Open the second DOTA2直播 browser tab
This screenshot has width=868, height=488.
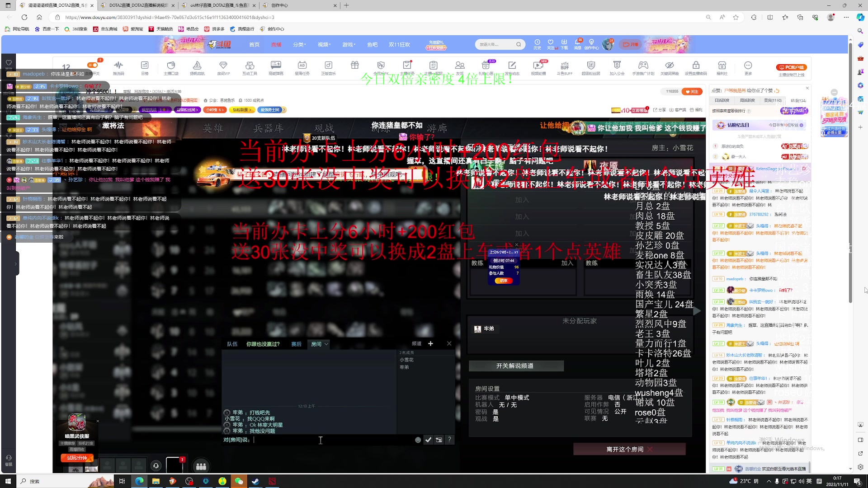(x=138, y=5)
